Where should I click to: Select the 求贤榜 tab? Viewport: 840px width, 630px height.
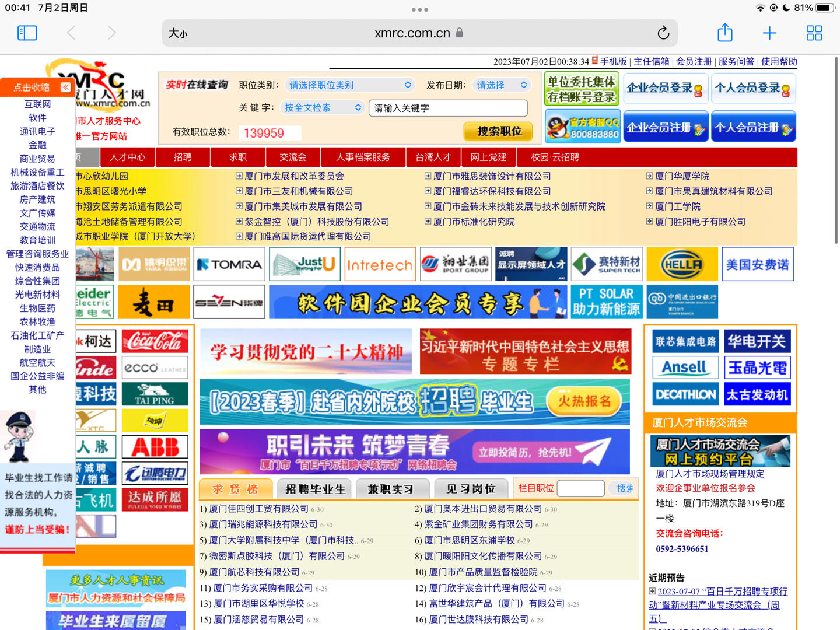pos(235,489)
